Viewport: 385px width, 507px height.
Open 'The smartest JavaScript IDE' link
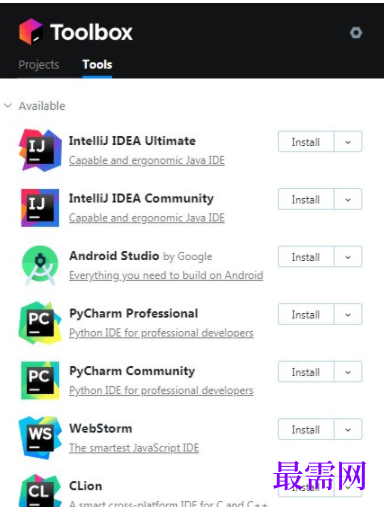(134, 448)
